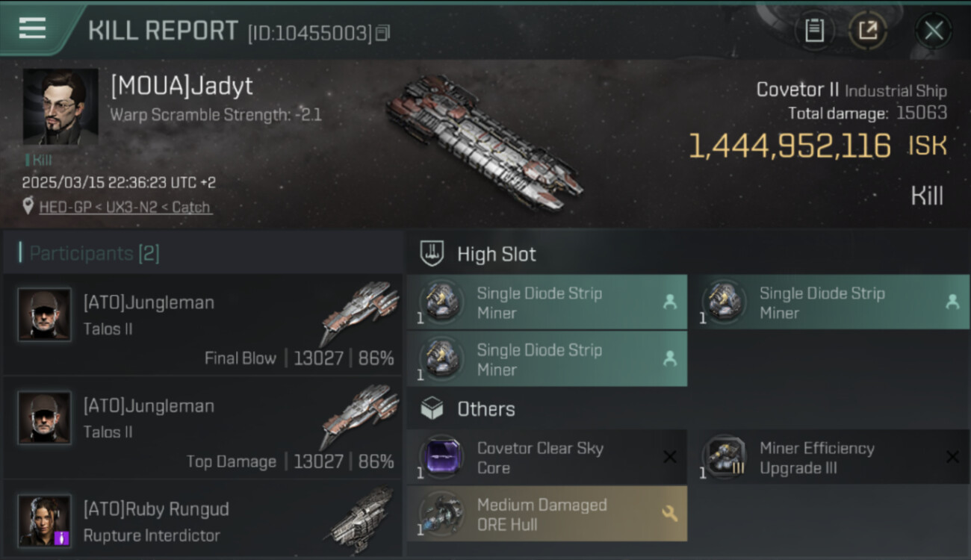Open Jungleman Top Damage participant entry

tap(202, 429)
